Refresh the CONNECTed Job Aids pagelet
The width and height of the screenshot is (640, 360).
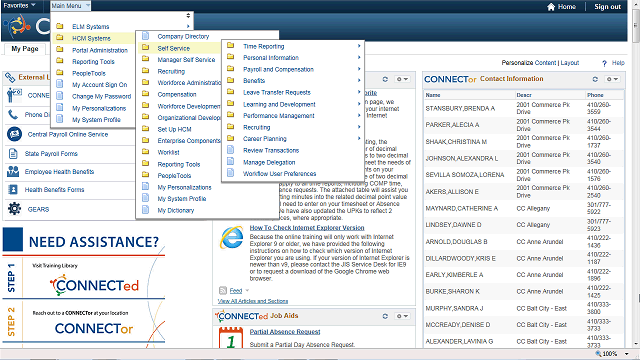[385, 316]
